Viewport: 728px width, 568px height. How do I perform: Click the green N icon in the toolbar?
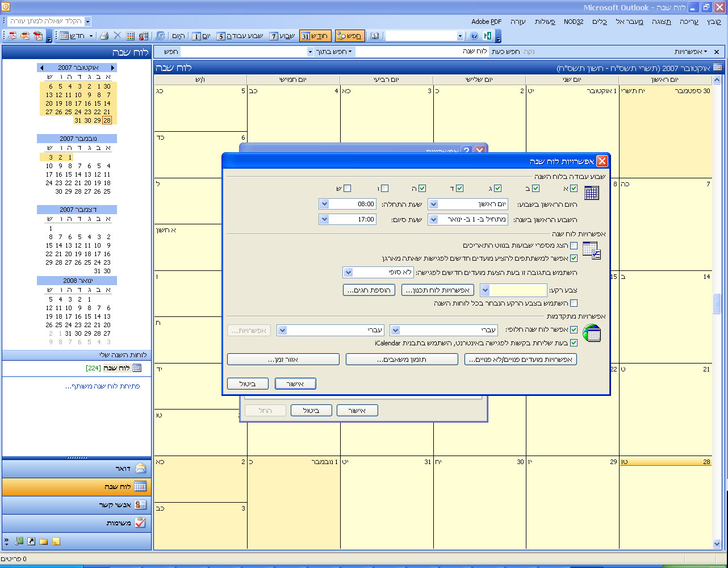point(487,36)
